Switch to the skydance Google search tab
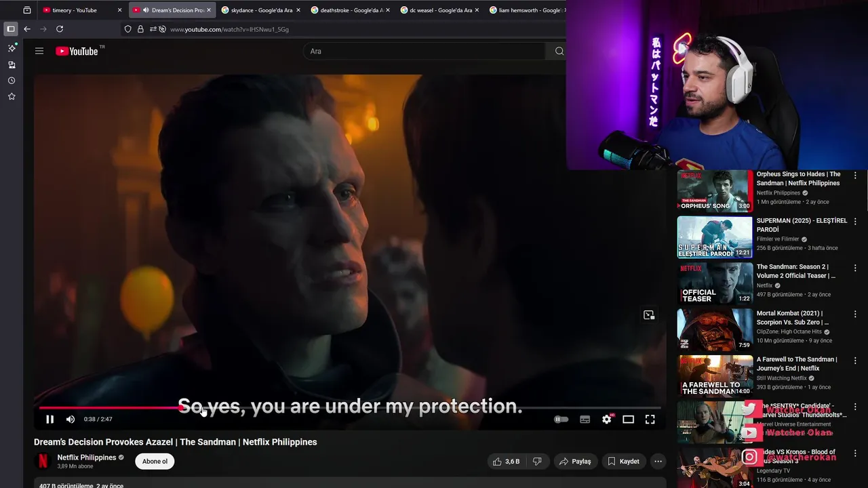The image size is (868, 488). click(x=260, y=10)
